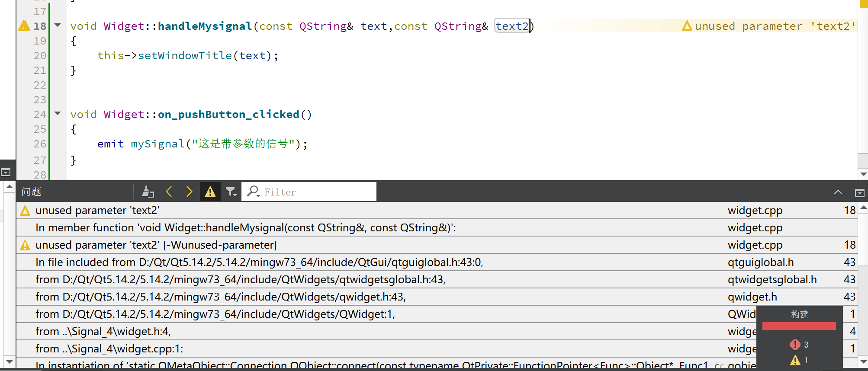Image resolution: width=868 pixels, height=371 pixels.
Task: Click the inline 'unused parameter text2' annotation
Action: pyautogui.click(x=768, y=26)
